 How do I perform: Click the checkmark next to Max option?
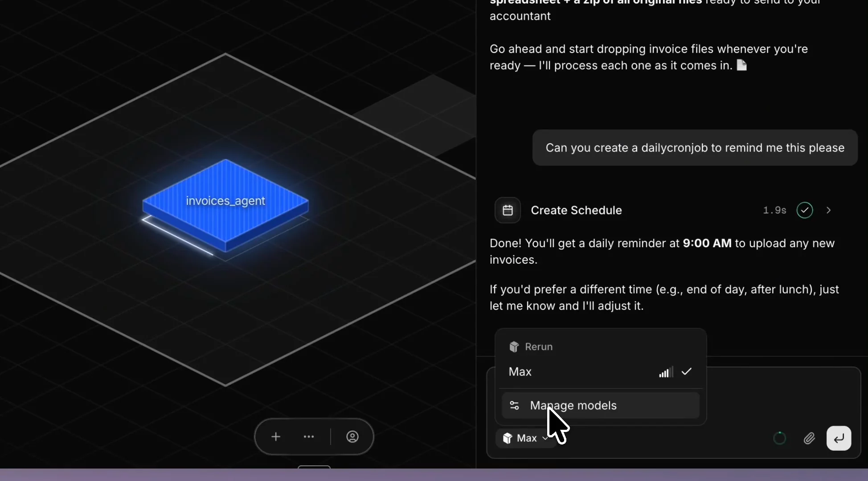[687, 371]
